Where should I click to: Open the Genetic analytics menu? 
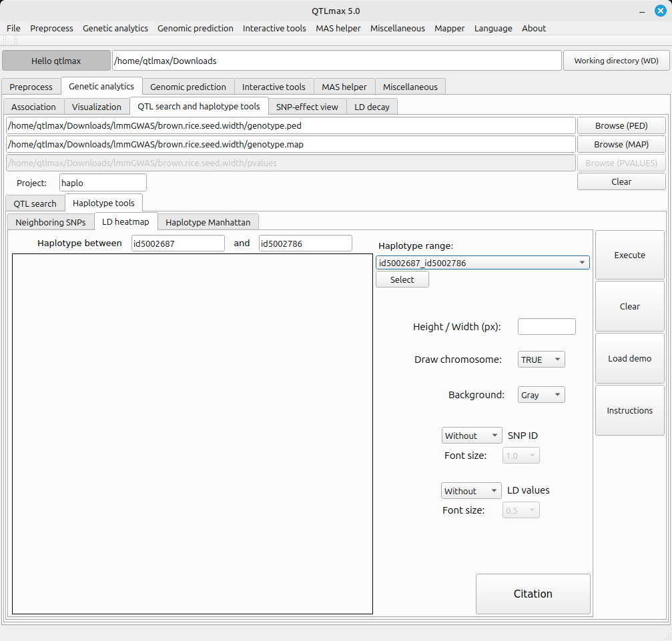point(115,28)
